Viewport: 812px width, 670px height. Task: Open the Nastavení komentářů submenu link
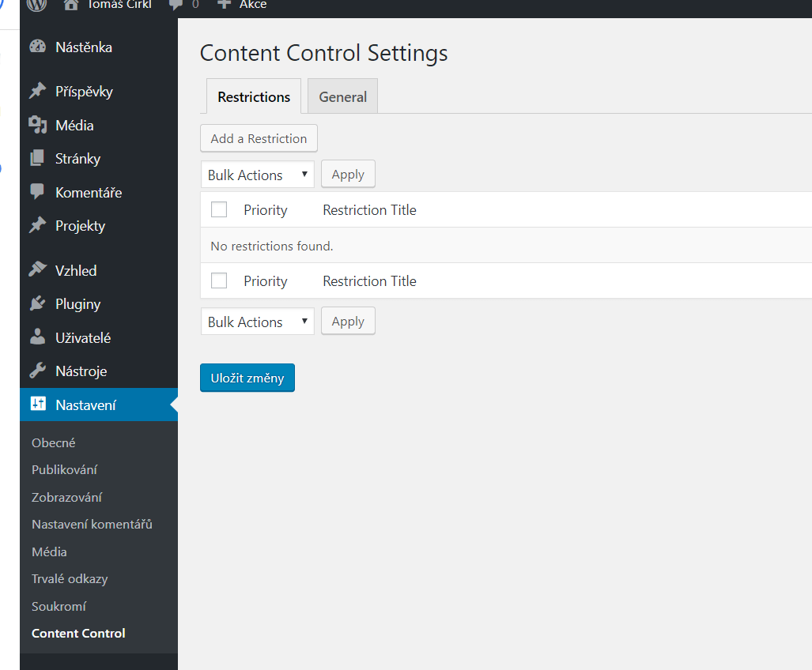92,524
